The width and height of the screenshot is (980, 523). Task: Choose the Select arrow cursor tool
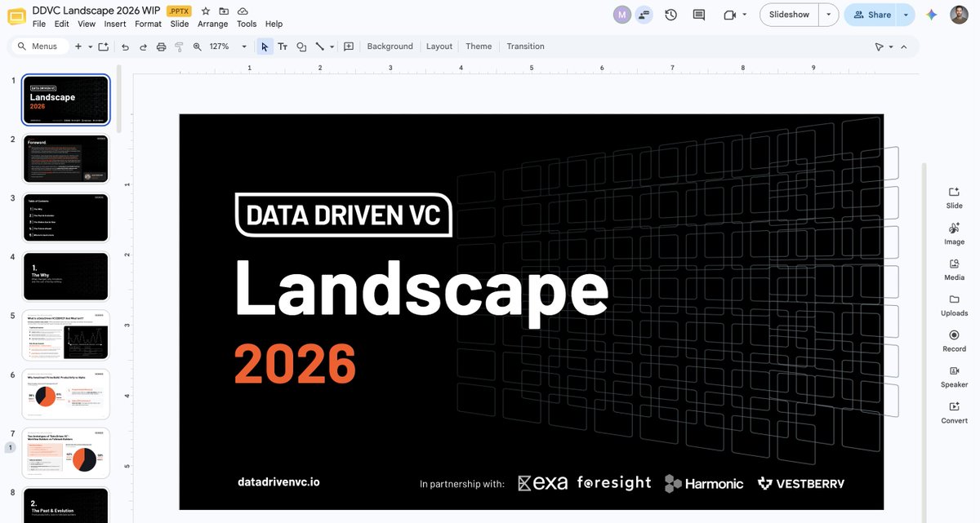[x=265, y=47]
